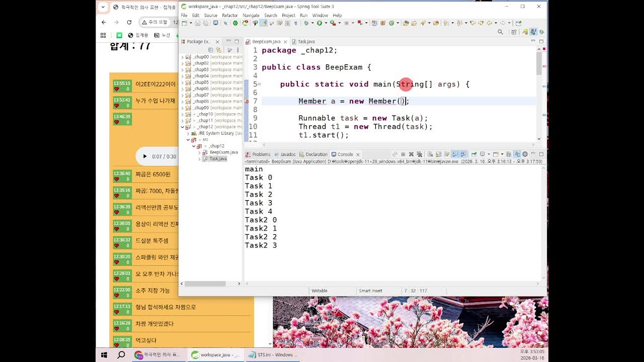Click browser reload button
644x362 pixels.
pyautogui.click(x=129, y=22)
